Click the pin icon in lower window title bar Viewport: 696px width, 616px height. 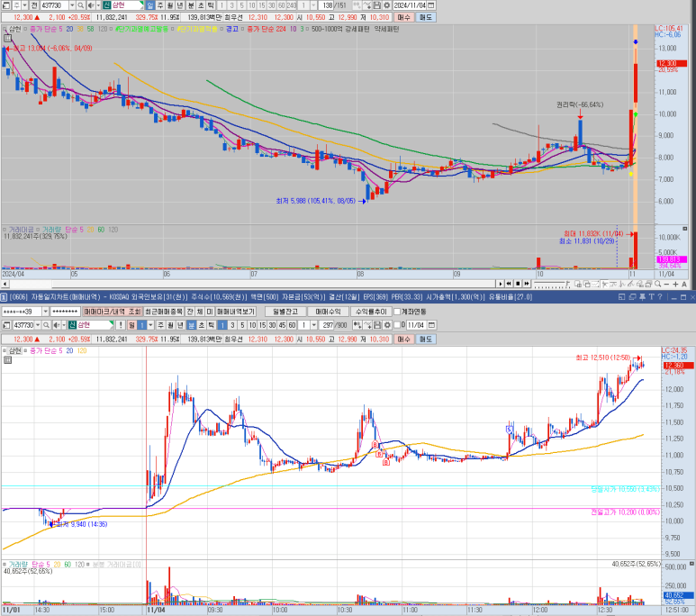[642, 297]
